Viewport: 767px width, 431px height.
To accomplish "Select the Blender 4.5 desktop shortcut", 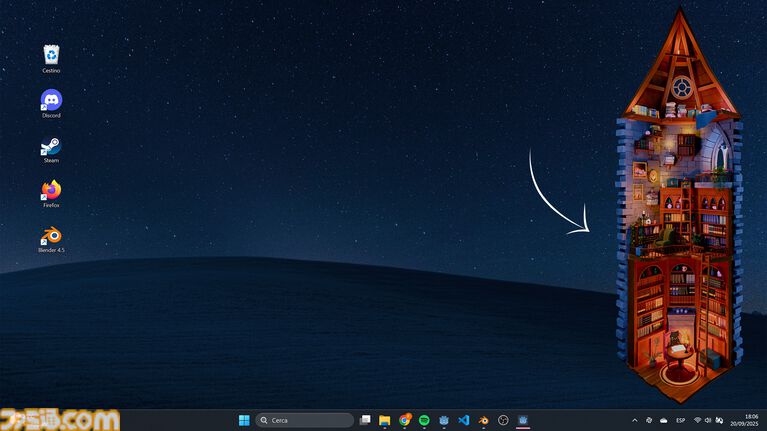I will (51, 239).
